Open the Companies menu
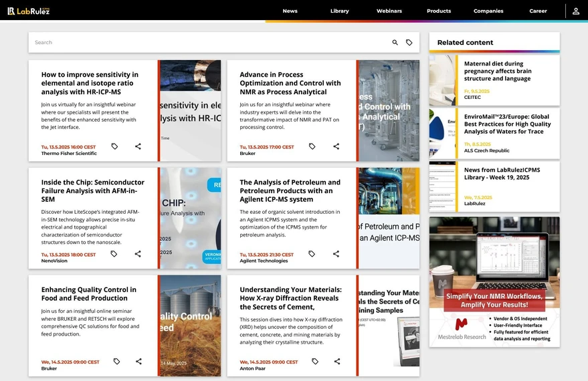The width and height of the screenshot is (588, 381). pyautogui.click(x=488, y=11)
